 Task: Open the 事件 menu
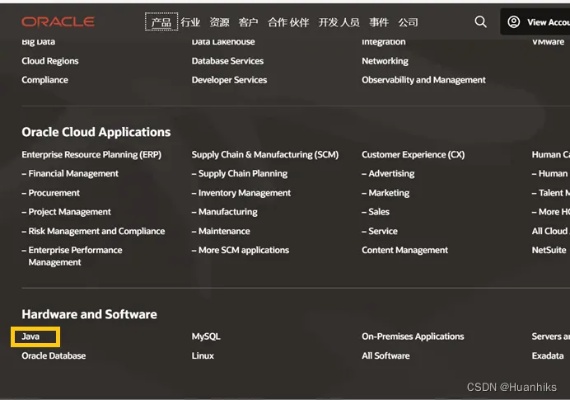pos(379,22)
